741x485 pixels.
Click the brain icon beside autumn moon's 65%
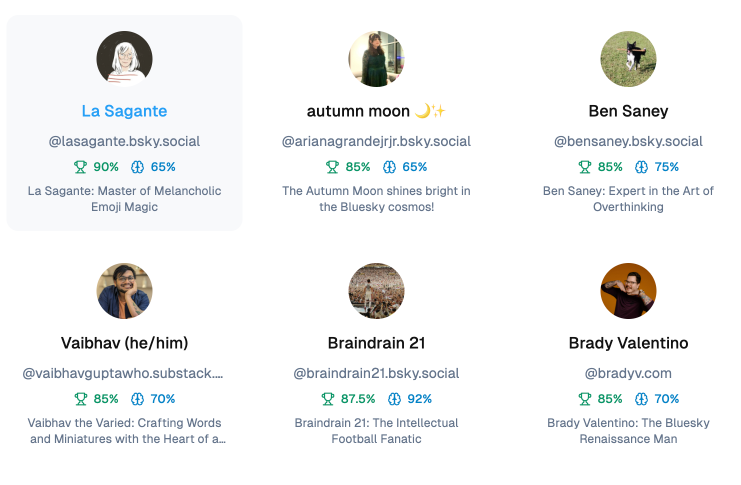point(389,167)
